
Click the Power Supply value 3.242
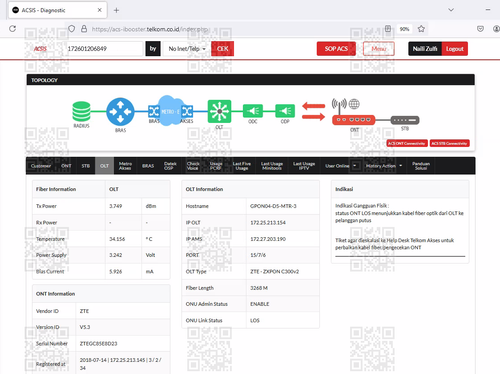(x=115, y=255)
